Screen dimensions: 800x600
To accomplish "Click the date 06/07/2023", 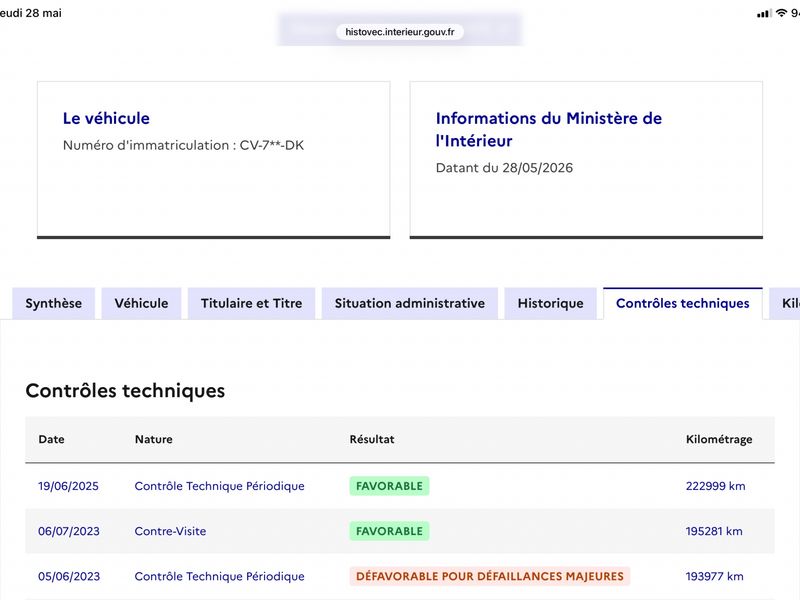I will click(x=69, y=531).
